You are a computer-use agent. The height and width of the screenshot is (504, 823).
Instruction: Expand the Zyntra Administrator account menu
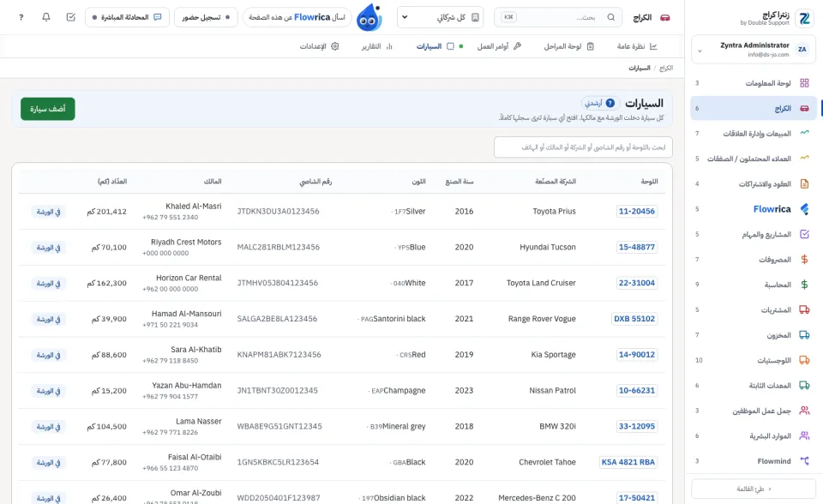[x=754, y=50]
